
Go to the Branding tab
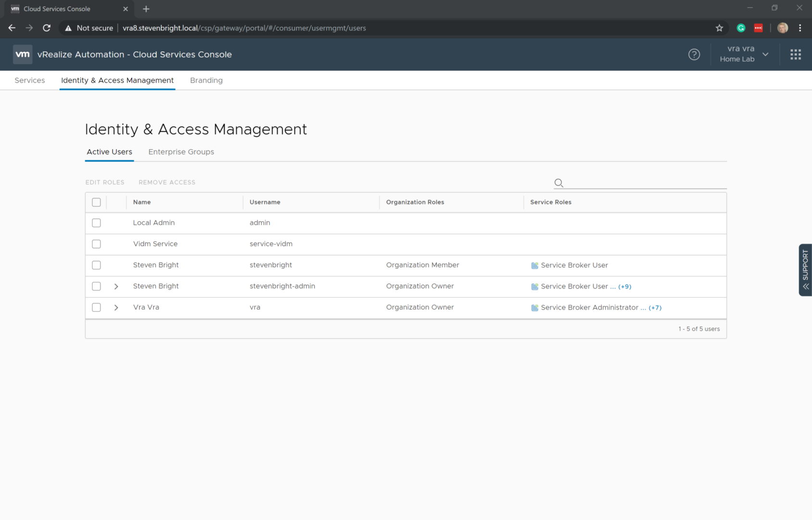[206, 80]
